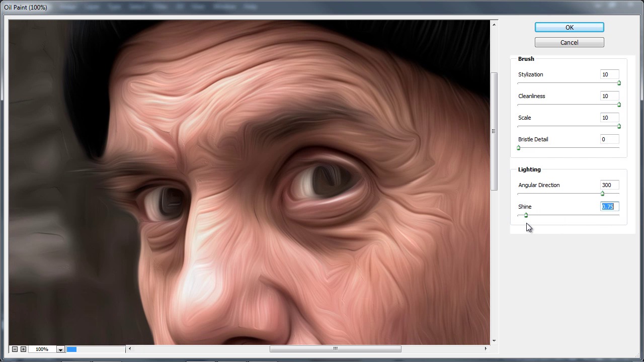Click the Bristle Detail label
Image resolution: width=644 pixels, height=362 pixels.
point(533,139)
